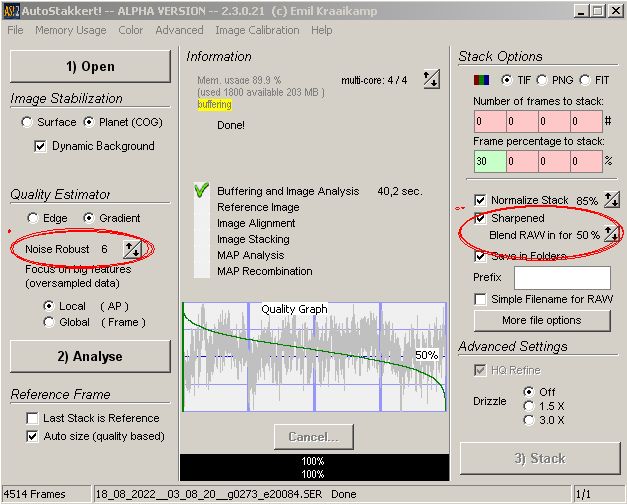Change Noise Robust value with stepper
Screen dimensions: 627x504
pos(131,249)
